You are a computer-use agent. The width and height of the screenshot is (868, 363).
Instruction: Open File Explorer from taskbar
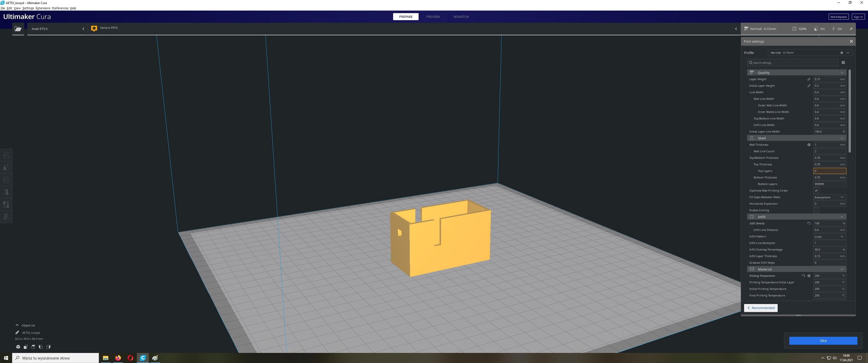[x=105, y=358]
